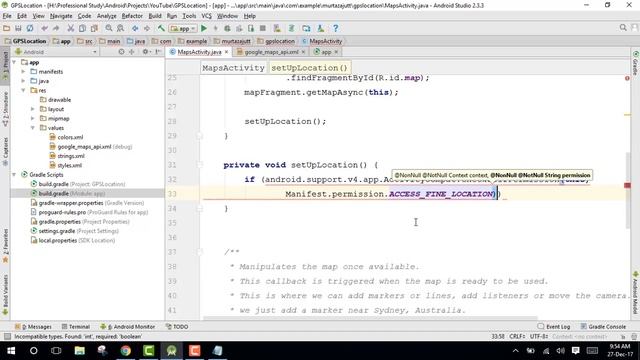Click the Windows Start button
Image resolution: width=640 pixels, height=360 pixels.
point(11,351)
